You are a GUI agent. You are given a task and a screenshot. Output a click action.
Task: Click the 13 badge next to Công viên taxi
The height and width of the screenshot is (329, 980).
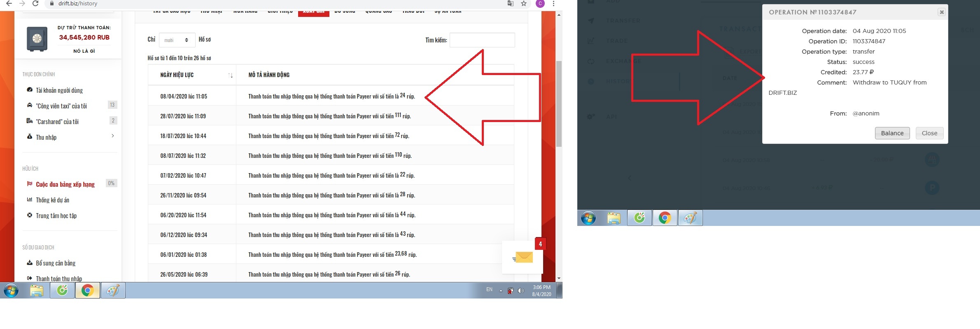click(112, 105)
